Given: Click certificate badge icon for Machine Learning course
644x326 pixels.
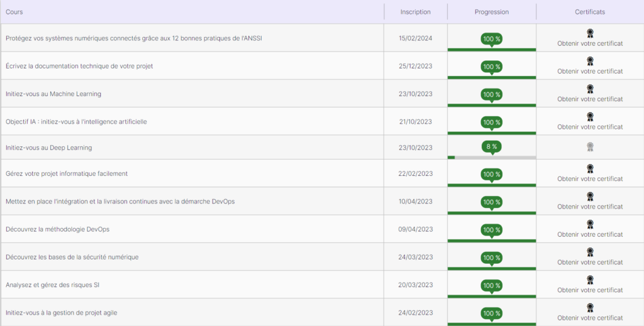Looking at the screenshot, I should 590,89.
